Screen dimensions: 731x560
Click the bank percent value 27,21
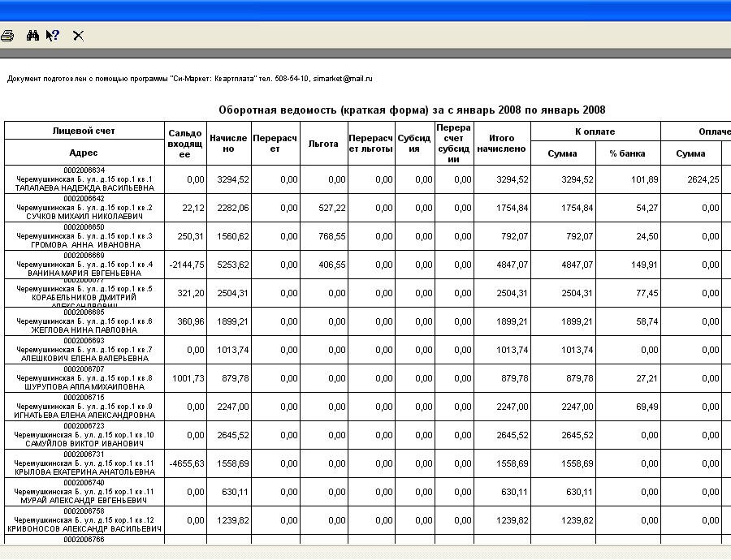(647, 378)
